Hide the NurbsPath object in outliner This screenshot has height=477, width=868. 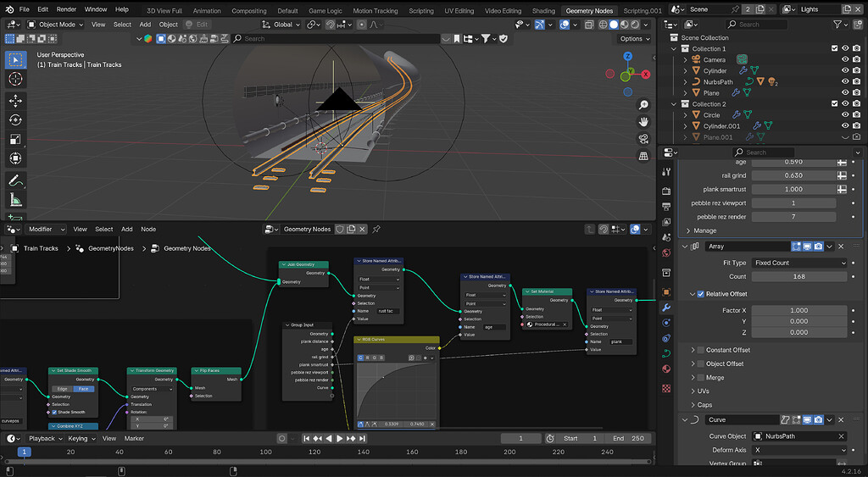click(x=845, y=82)
